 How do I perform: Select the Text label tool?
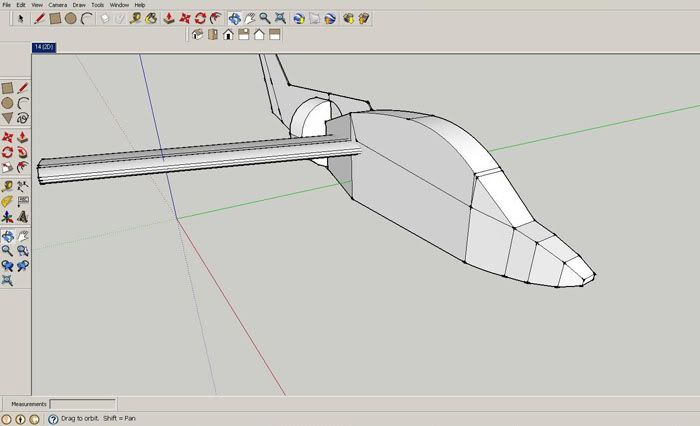(23, 201)
